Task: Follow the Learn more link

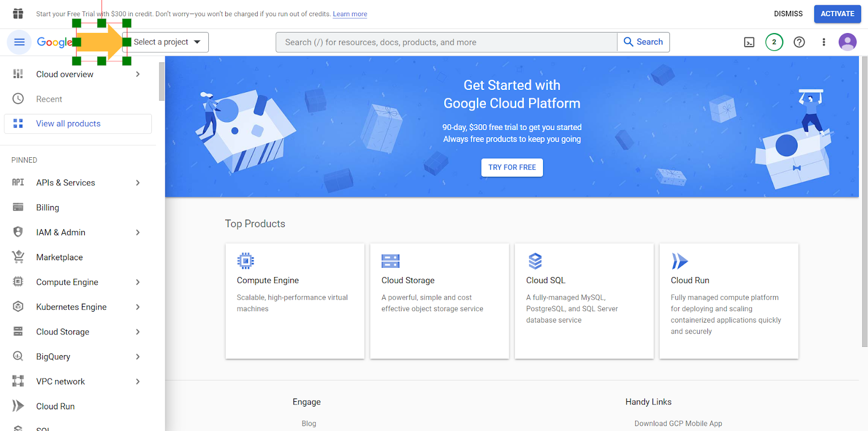Action: pyautogui.click(x=350, y=14)
